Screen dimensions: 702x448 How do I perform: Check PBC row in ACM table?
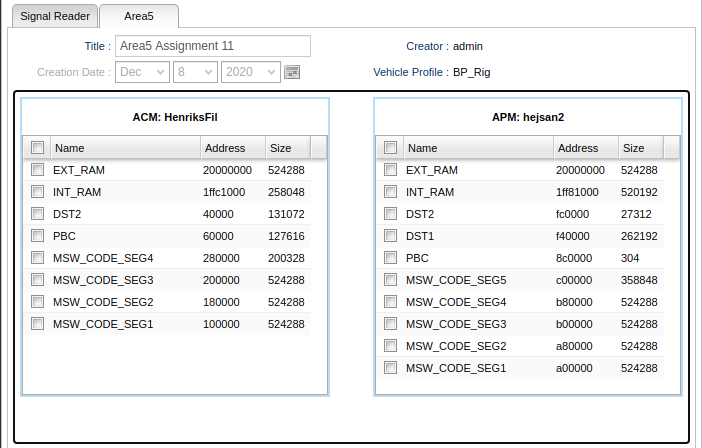pos(37,236)
